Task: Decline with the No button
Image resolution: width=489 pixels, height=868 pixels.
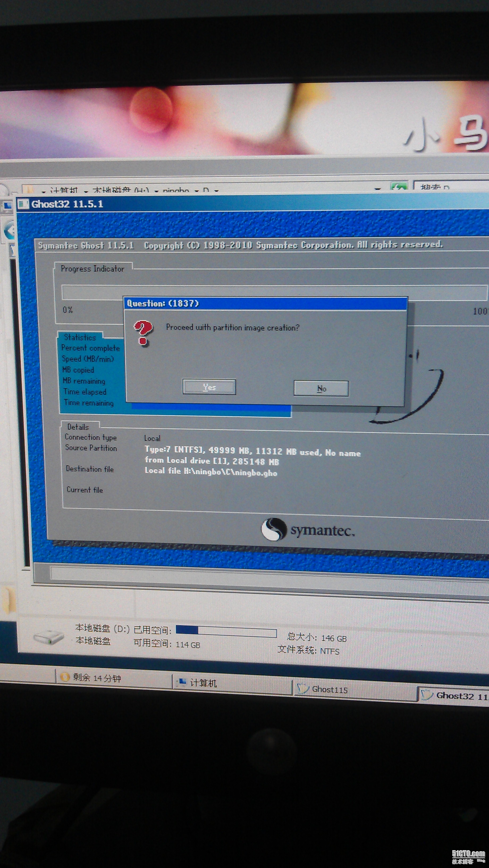Action: (x=321, y=389)
